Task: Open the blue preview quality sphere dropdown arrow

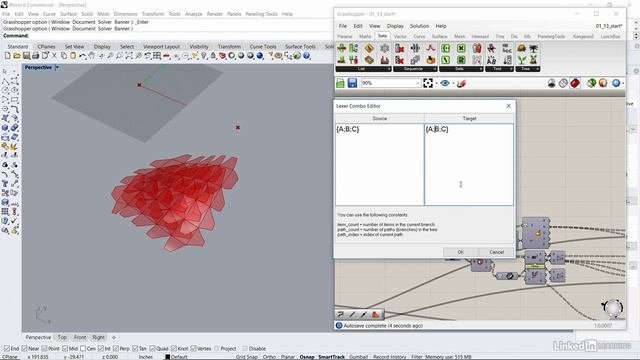Action: coord(623,84)
